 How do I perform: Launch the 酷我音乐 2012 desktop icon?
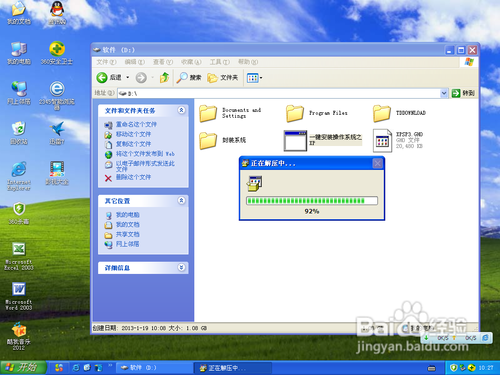click(x=19, y=336)
